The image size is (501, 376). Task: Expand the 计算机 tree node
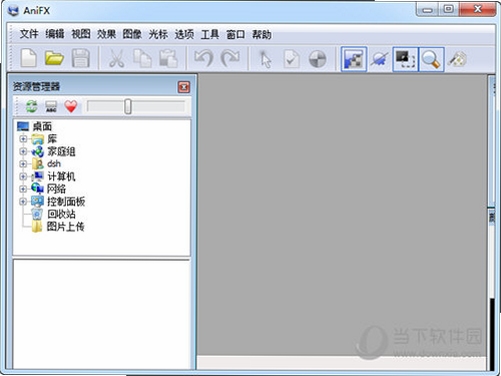[x=23, y=176]
